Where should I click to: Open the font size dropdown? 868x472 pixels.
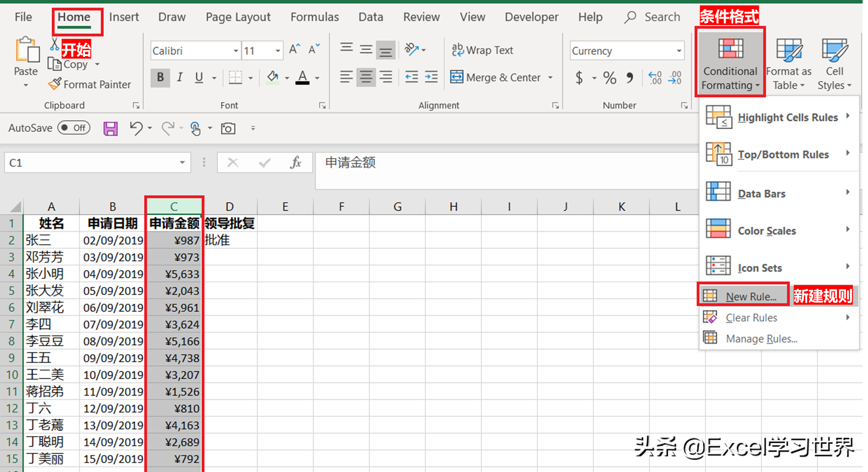[x=278, y=51]
